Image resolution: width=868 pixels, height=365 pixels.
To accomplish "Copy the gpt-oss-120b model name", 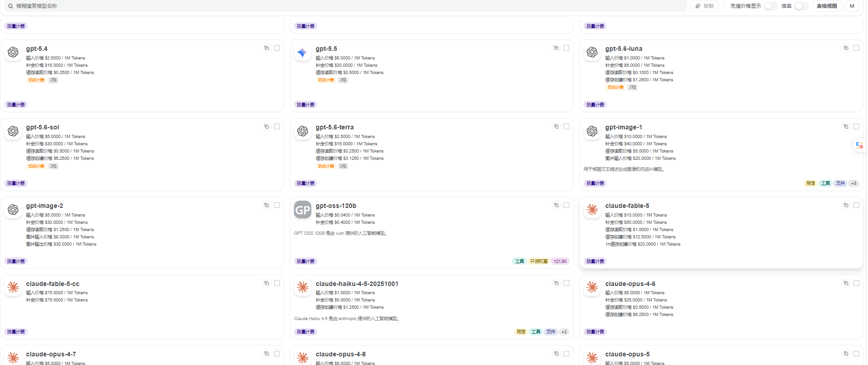I will point(556,205).
